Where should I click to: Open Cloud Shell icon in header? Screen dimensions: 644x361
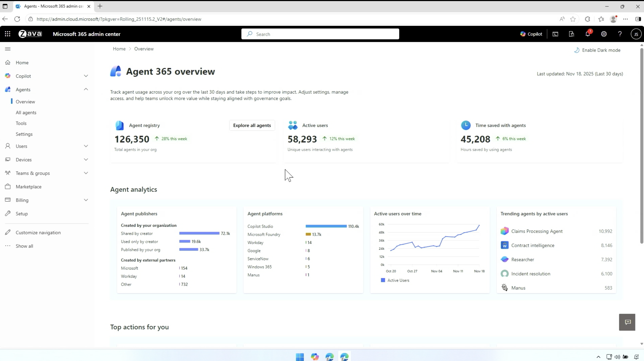pos(555,34)
